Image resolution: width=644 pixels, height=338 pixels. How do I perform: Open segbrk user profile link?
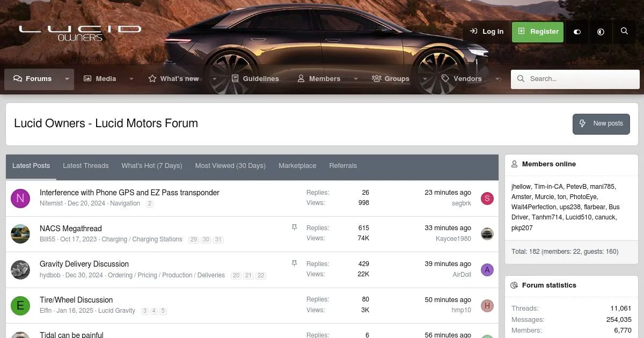click(462, 203)
